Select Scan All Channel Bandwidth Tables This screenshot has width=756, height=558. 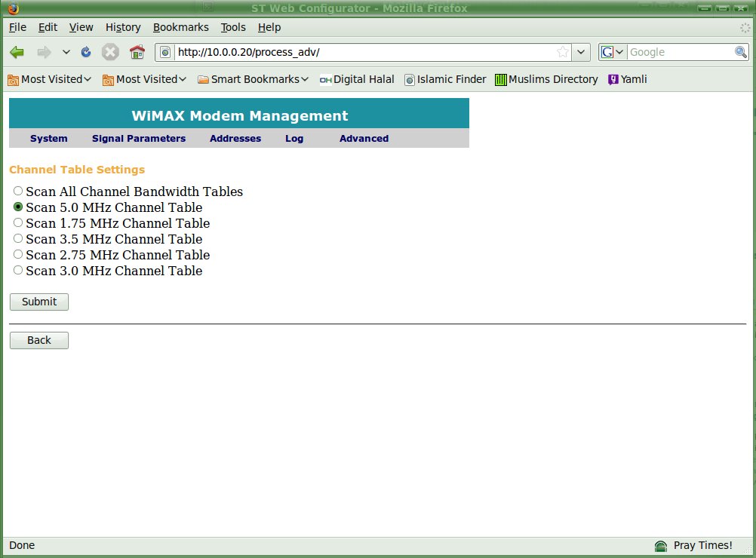(18, 192)
